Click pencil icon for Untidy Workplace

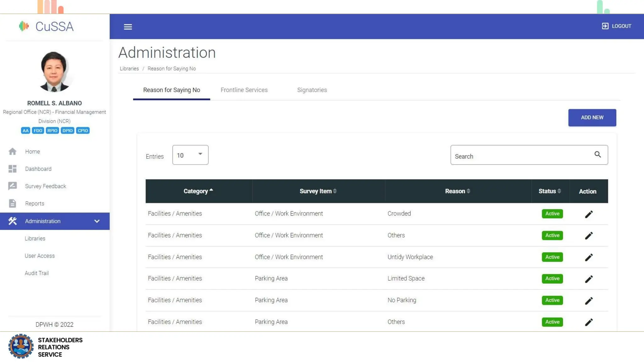pyautogui.click(x=589, y=257)
